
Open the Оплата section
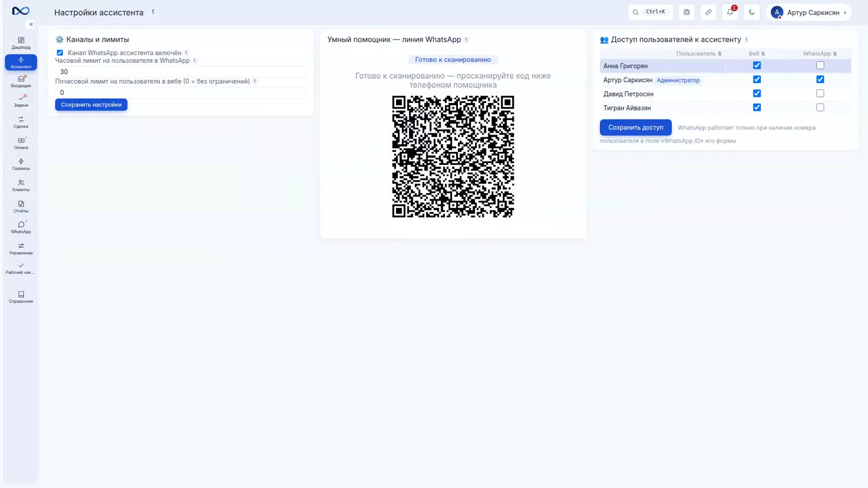[x=21, y=143]
